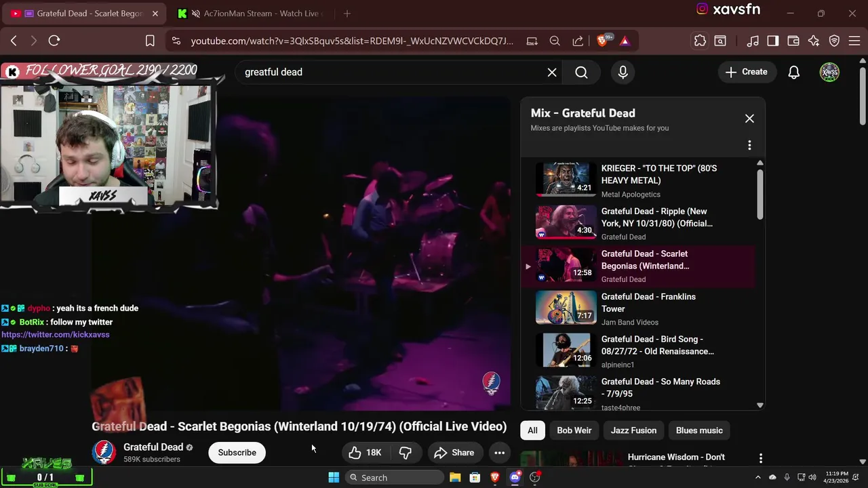Open File Explorer from the taskbar

[455, 478]
